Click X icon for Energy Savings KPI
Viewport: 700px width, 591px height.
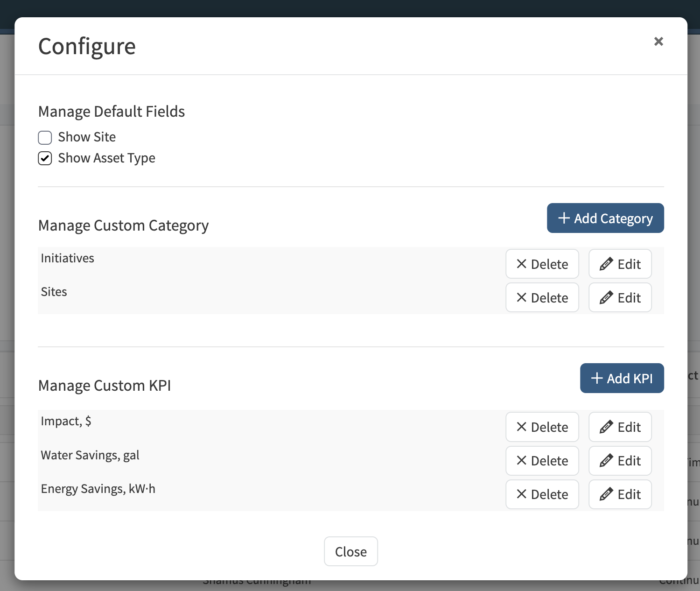[522, 494]
